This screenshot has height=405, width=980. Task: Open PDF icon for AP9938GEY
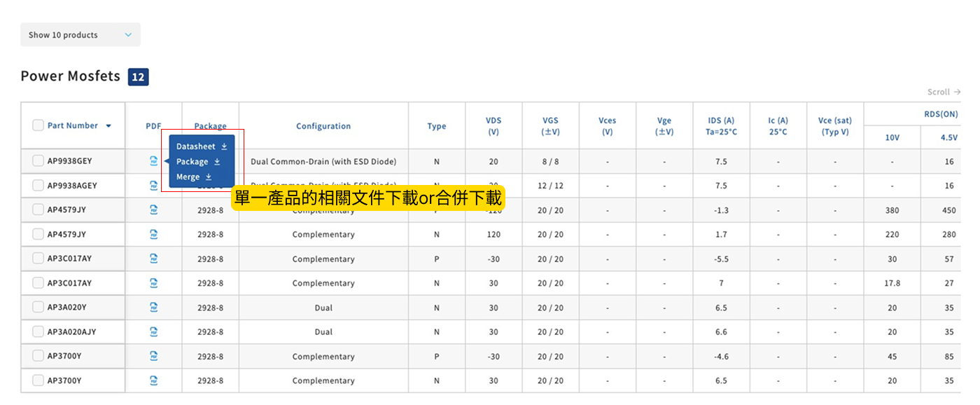tap(154, 161)
